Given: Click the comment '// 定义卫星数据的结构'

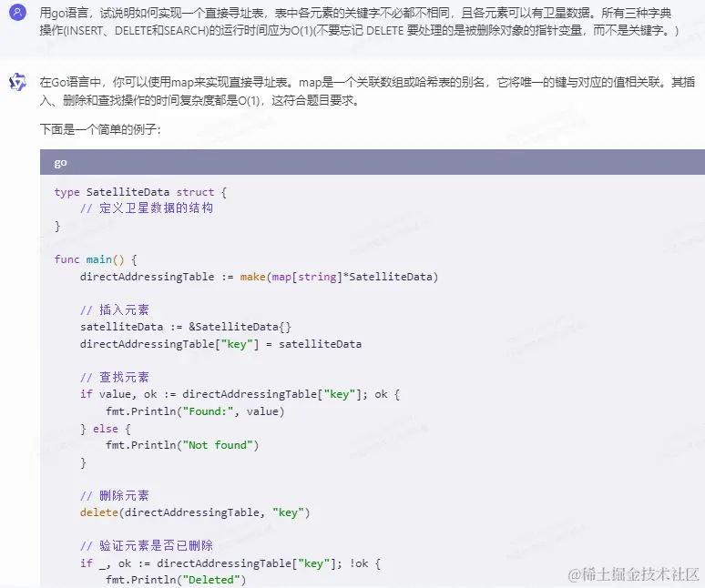Looking at the screenshot, I should pos(147,208).
